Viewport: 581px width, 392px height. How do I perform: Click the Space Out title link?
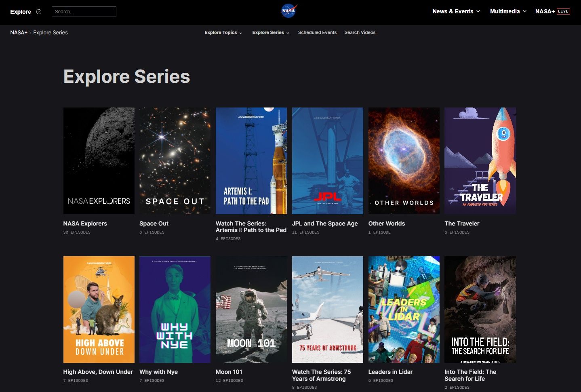coord(154,223)
